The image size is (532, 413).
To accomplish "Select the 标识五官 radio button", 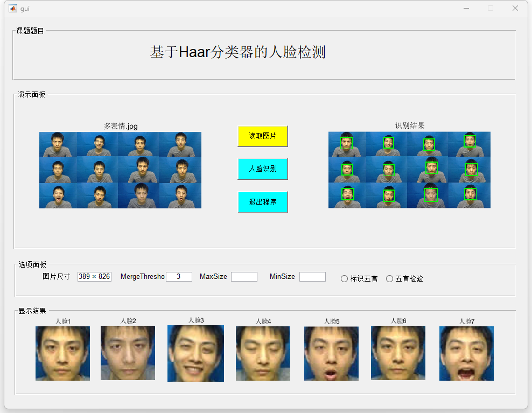I will pyautogui.click(x=345, y=279).
